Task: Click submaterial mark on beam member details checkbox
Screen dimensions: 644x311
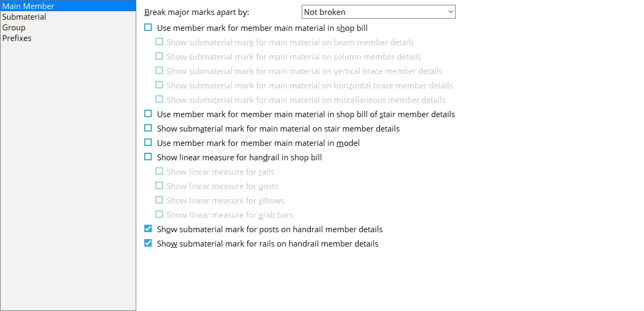Action: [x=159, y=42]
